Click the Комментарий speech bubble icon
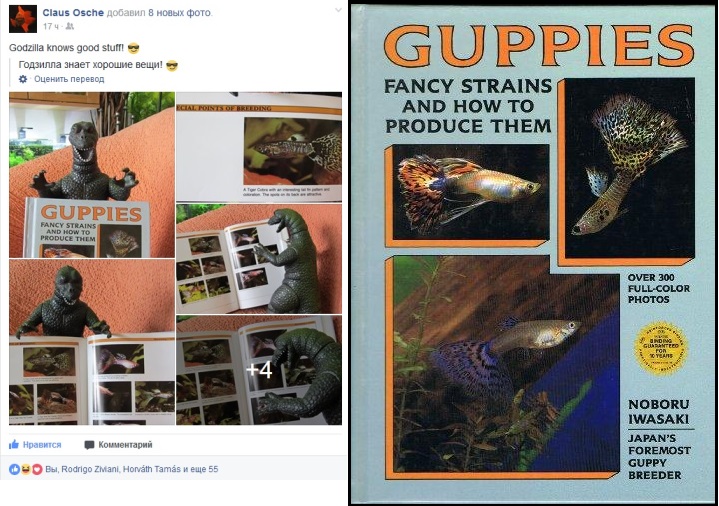 coord(89,445)
